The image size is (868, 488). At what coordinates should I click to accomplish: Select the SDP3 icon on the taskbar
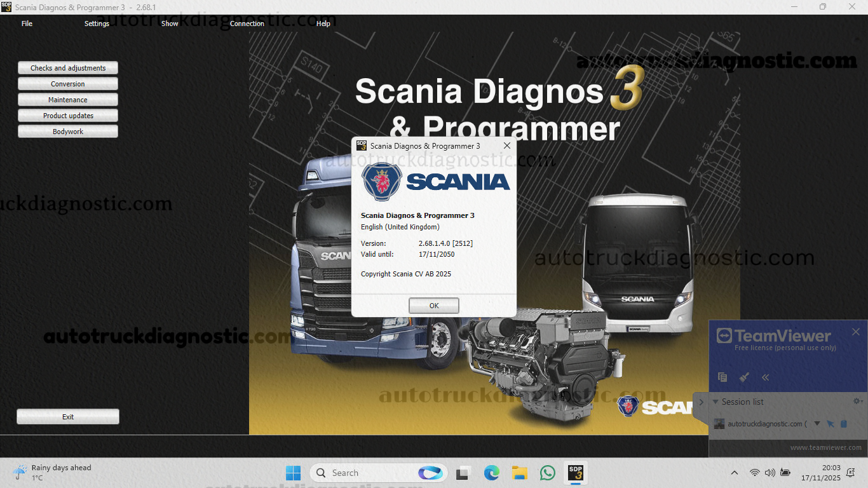(x=573, y=472)
